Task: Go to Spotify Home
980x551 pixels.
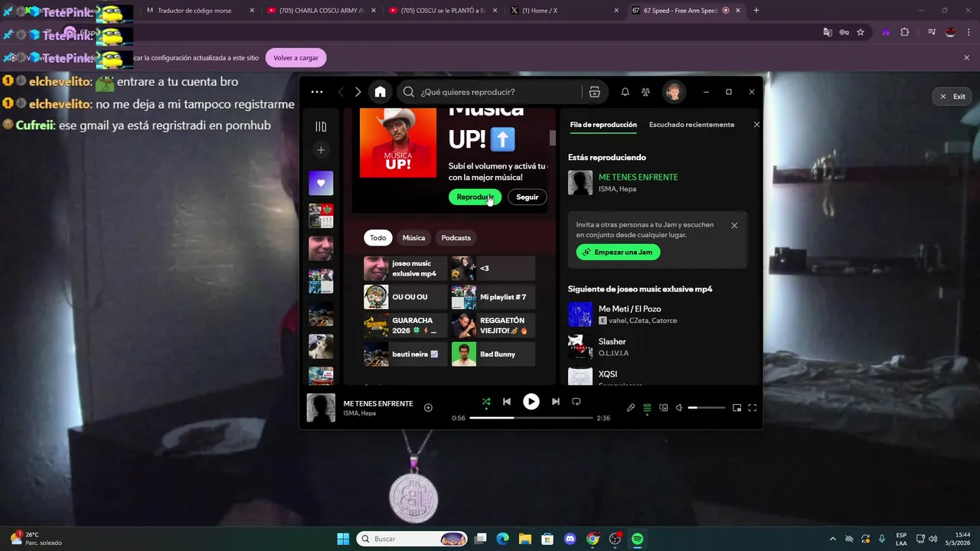Action: coord(380,92)
